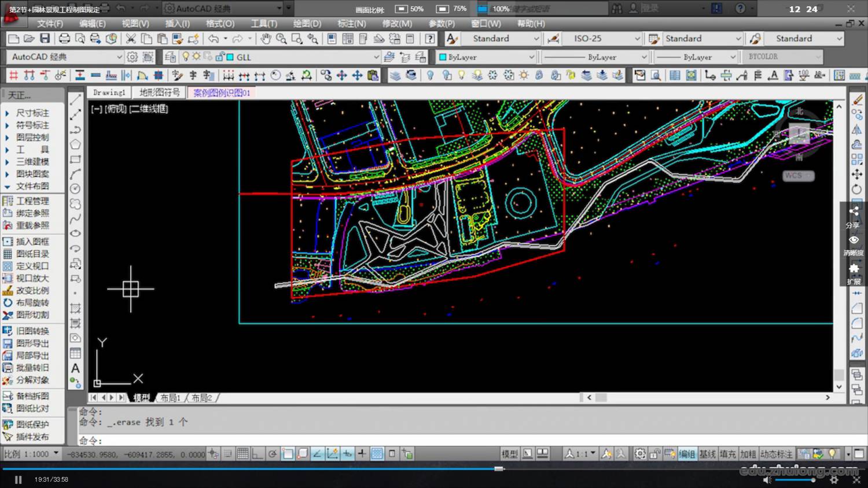Image resolution: width=868 pixels, height=488 pixels.
Task: Click 插入图框 in the side panel
Action: 32,241
